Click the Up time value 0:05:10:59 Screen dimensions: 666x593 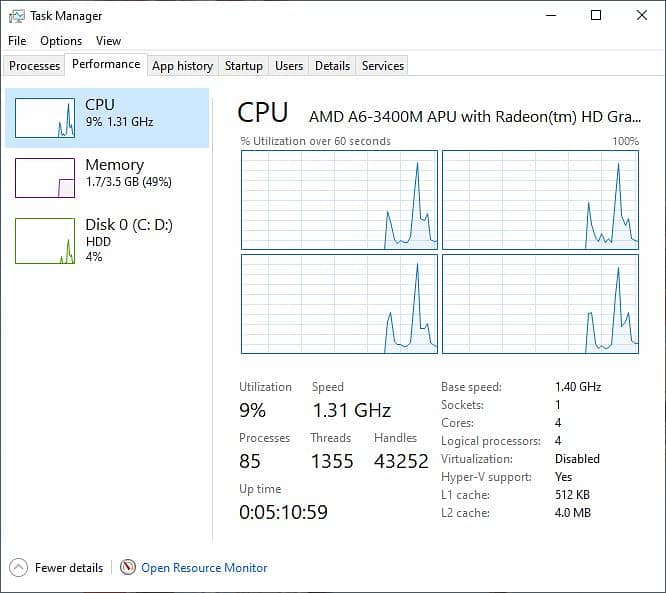point(283,512)
